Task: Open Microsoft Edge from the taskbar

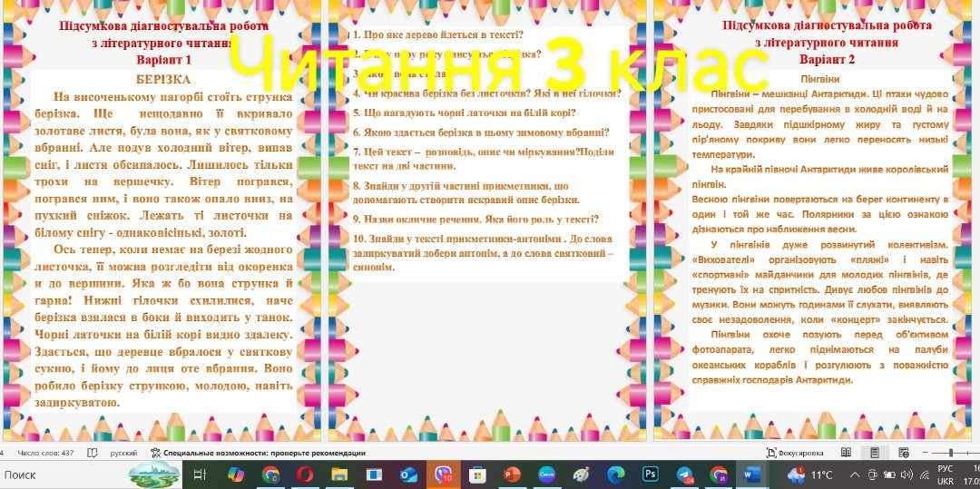Action: (x=616, y=474)
